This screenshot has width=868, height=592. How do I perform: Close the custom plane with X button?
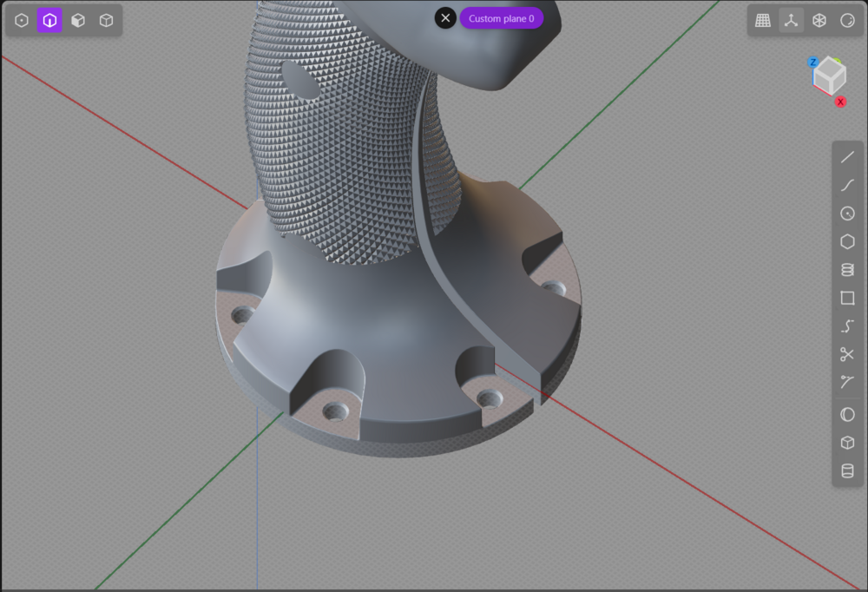click(445, 18)
